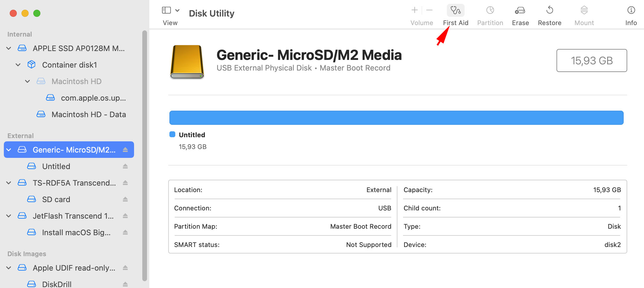Eject JetFlash Transcend drive
This screenshot has width=644, height=288.
(125, 216)
